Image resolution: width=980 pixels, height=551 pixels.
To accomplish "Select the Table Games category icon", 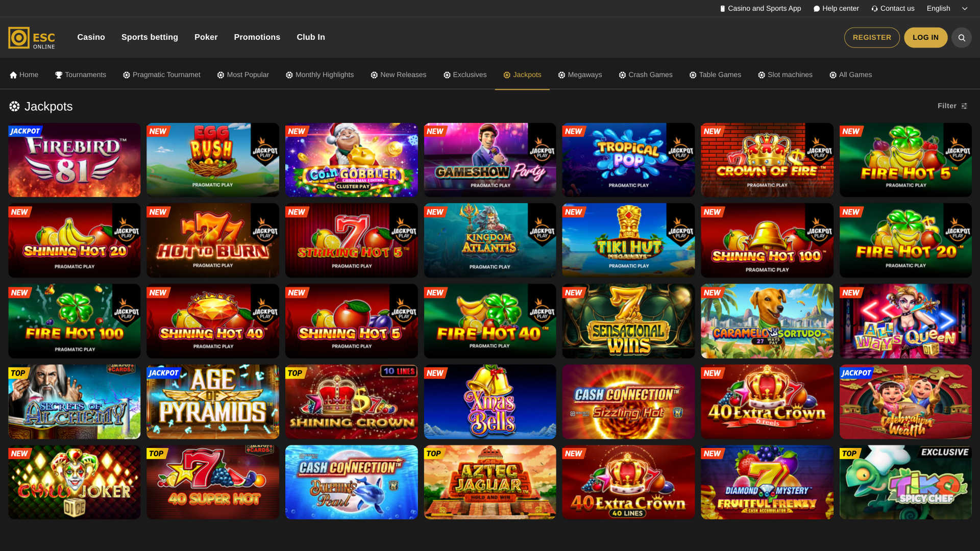I will click(x=693, y=74).
